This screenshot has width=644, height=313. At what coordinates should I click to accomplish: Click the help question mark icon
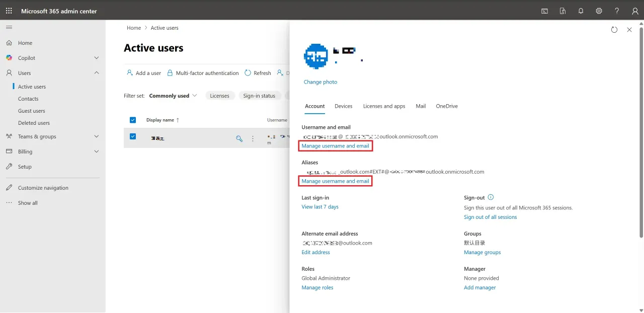(x=617, y=11)
